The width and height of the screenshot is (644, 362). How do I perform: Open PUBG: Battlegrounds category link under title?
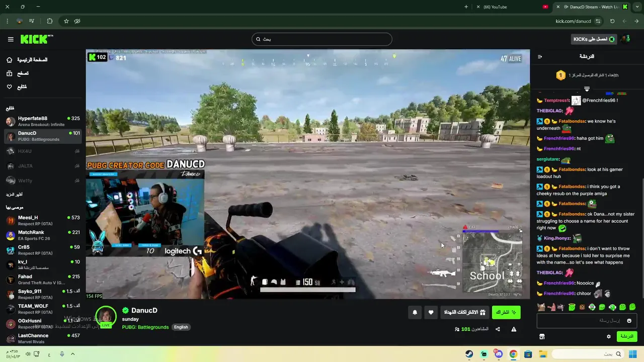click(x=145, y=327)
